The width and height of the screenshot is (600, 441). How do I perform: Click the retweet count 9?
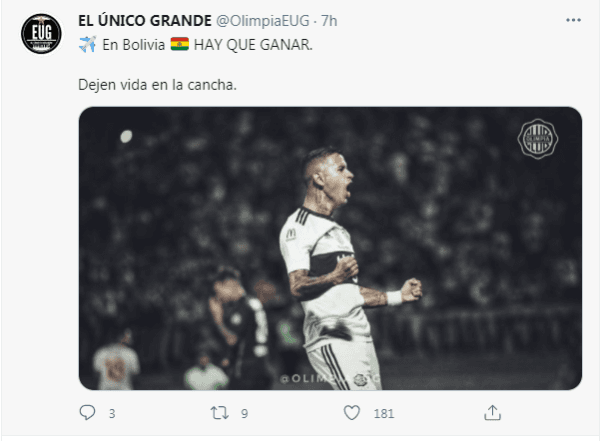tap(245, 413)
